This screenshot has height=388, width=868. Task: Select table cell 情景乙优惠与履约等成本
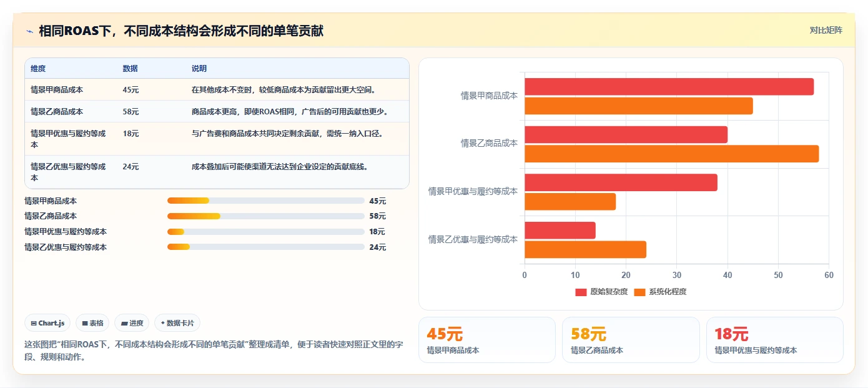pos(69,172)
